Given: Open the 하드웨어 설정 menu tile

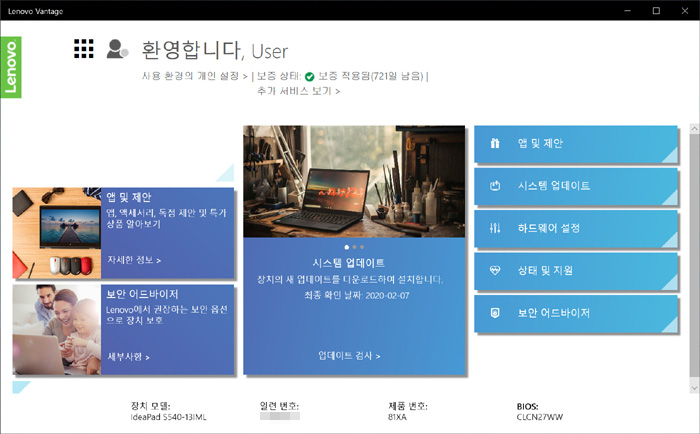Looking at the screenshot, I should point(576,229).
